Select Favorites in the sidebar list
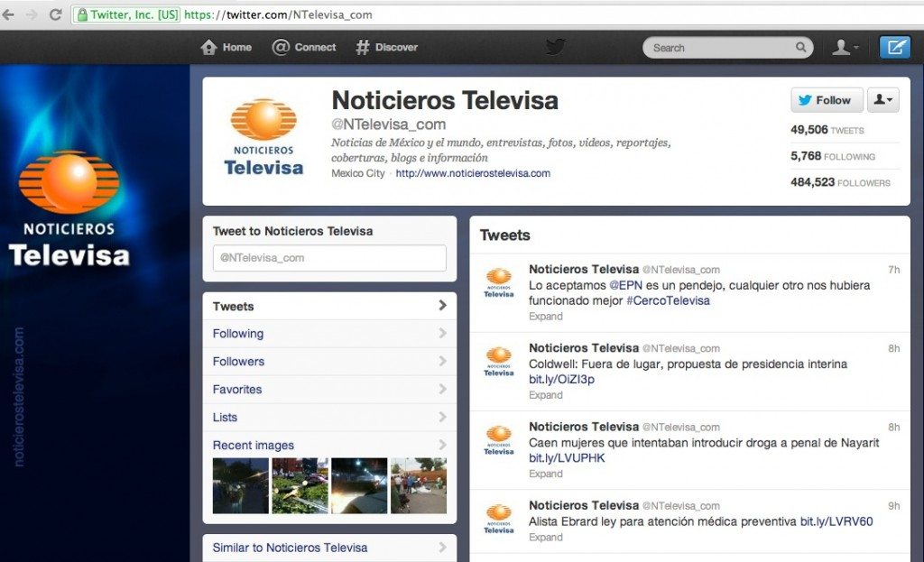Screen dimensions: 924x562 pyautogui.click(x=237, y=390)
